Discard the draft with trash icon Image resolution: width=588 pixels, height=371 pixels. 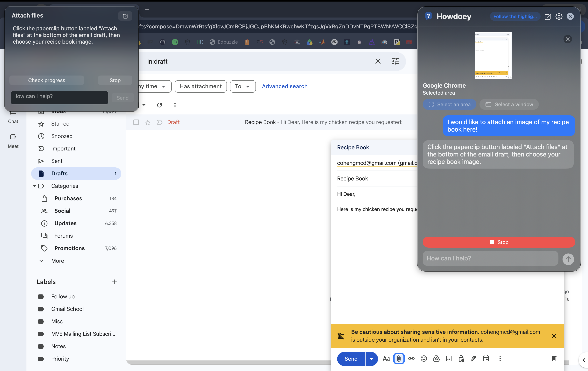(x=554, y=359)
